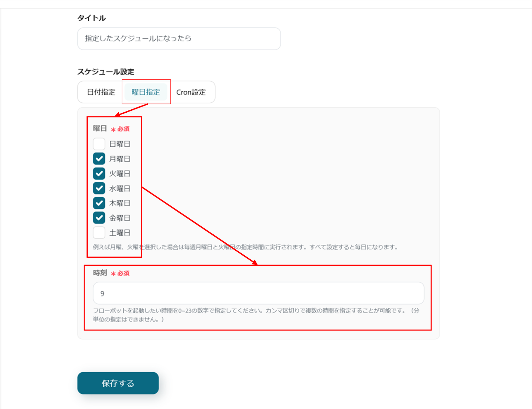
Task: Uncheck the 火曜日 checkbox
Action: [x=99, y=174]
